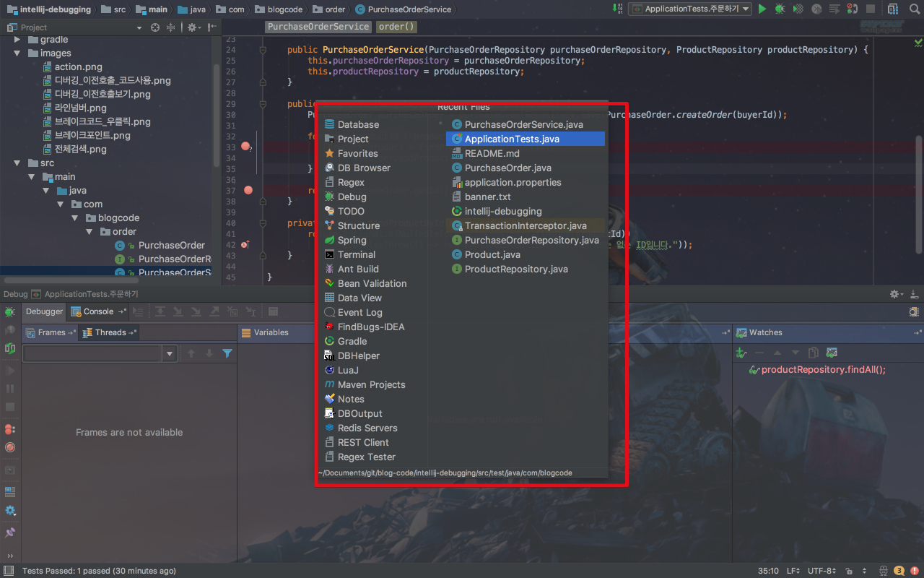
Task: Run ApplicationTests with the green play button
Action: (x=762, y=9)
